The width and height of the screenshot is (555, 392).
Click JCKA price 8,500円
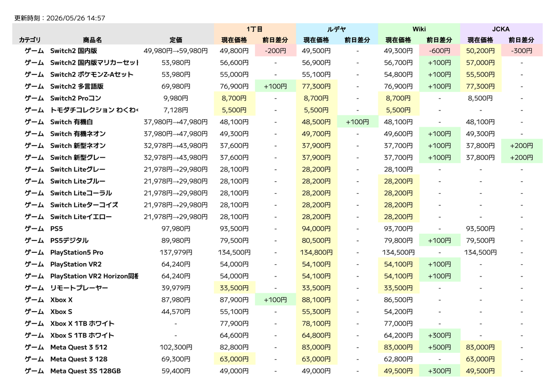[481, 98]
